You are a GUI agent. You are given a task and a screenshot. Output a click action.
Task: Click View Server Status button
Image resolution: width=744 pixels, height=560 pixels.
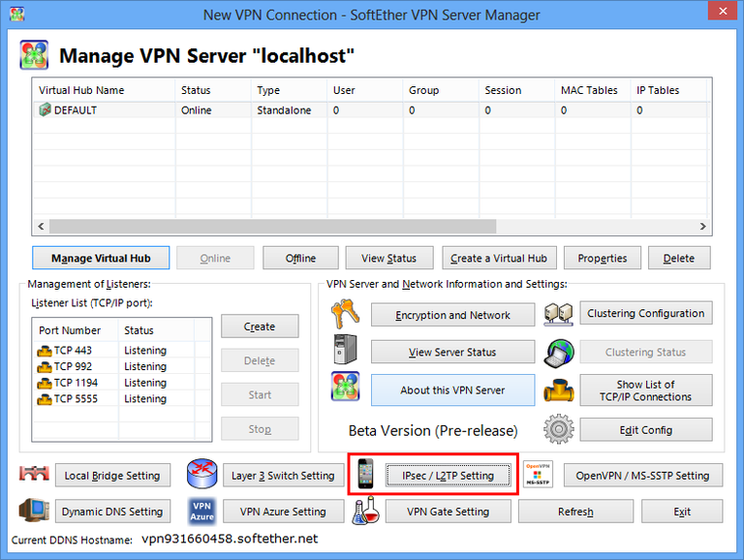click(x=452, y=352)
